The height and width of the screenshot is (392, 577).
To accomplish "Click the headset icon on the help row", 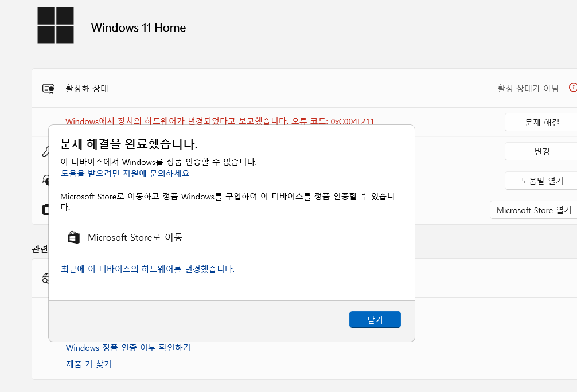I will click(48, 181).
